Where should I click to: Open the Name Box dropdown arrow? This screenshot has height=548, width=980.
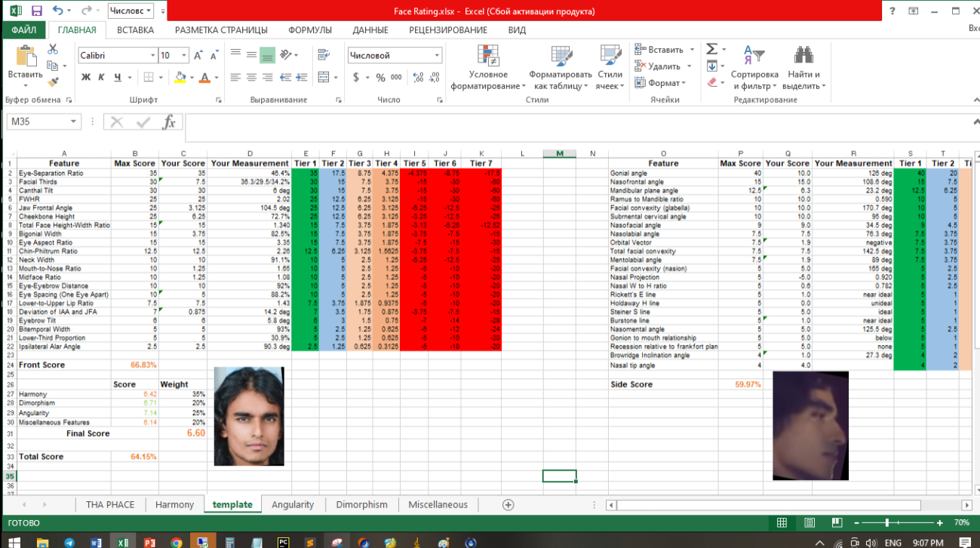coord(73,122)
